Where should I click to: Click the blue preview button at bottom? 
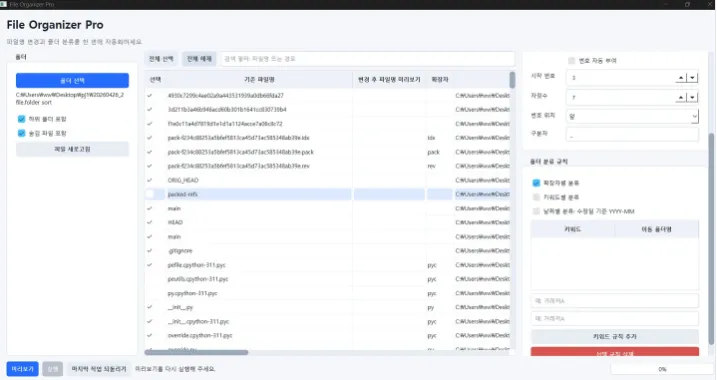click(x=22, y=369)
